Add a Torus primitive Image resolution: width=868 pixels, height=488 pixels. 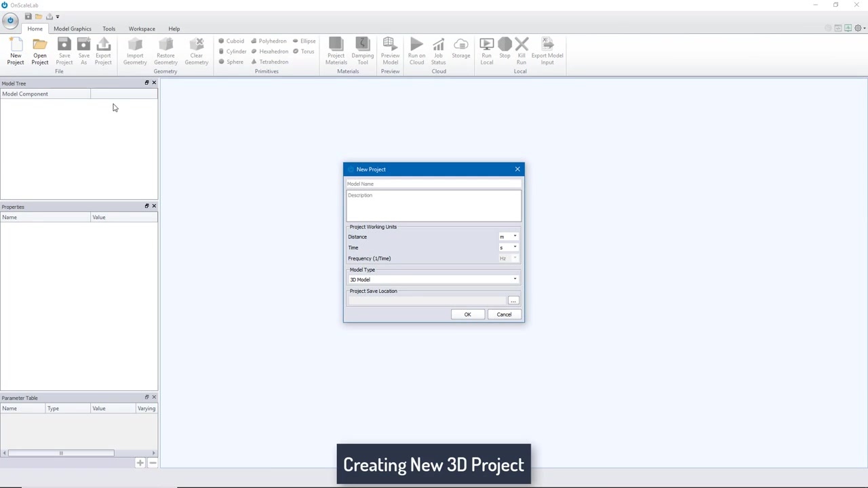click(303, 52)
